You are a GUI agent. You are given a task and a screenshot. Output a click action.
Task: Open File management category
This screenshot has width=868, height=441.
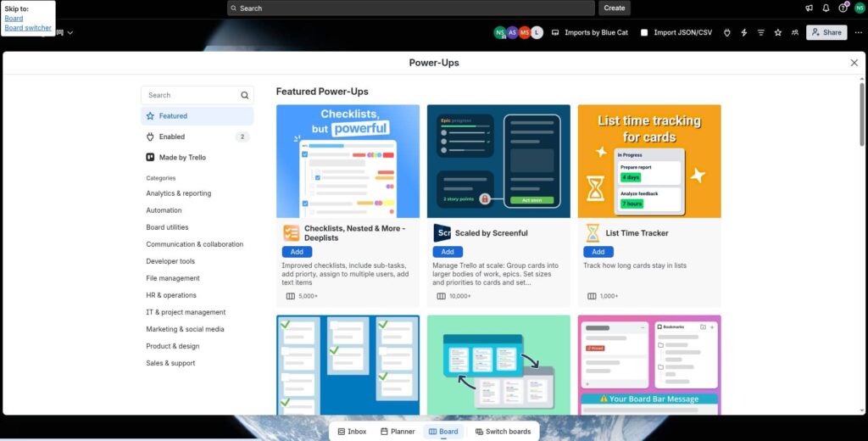click(x=173, y=278)
